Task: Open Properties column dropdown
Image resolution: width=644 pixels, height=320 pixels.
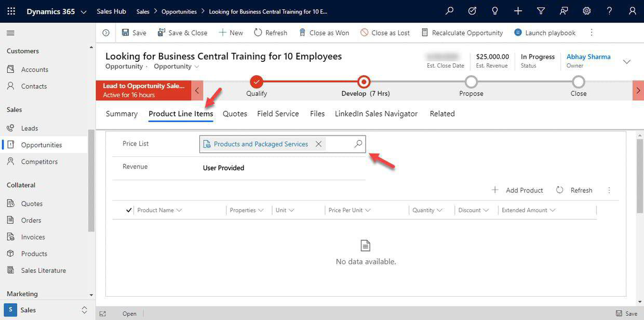Action: [261, 210]
